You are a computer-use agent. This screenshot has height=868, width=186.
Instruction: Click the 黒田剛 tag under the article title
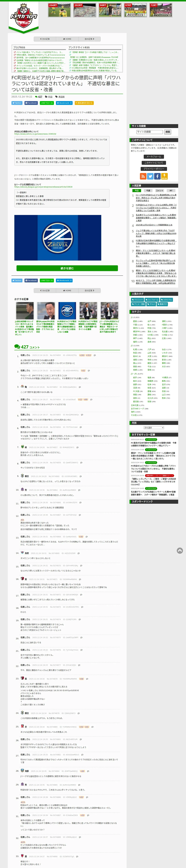coord(61,97)
